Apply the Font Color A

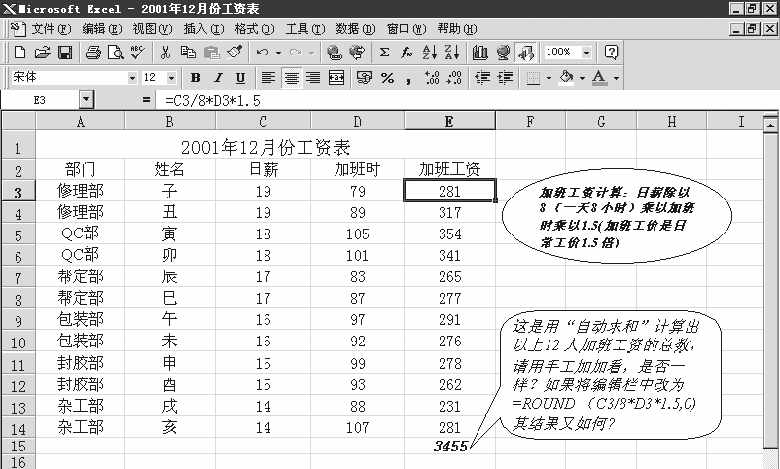(x=600, y=78)
